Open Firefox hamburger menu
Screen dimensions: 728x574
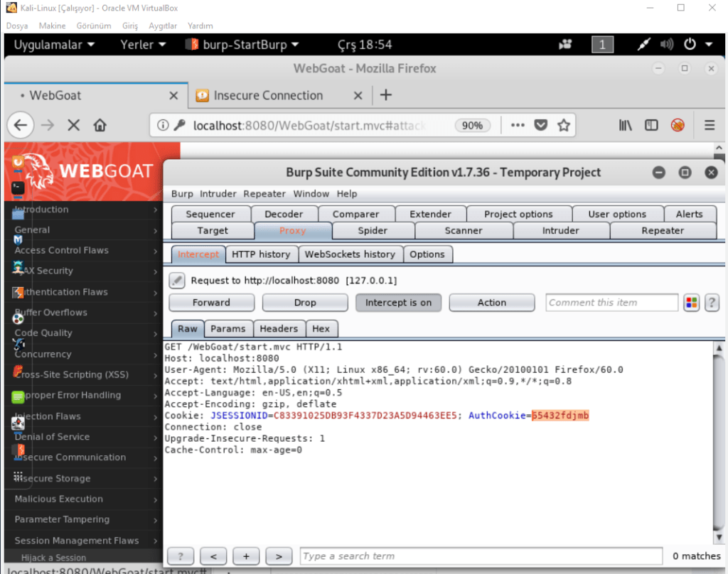[710, 126]
